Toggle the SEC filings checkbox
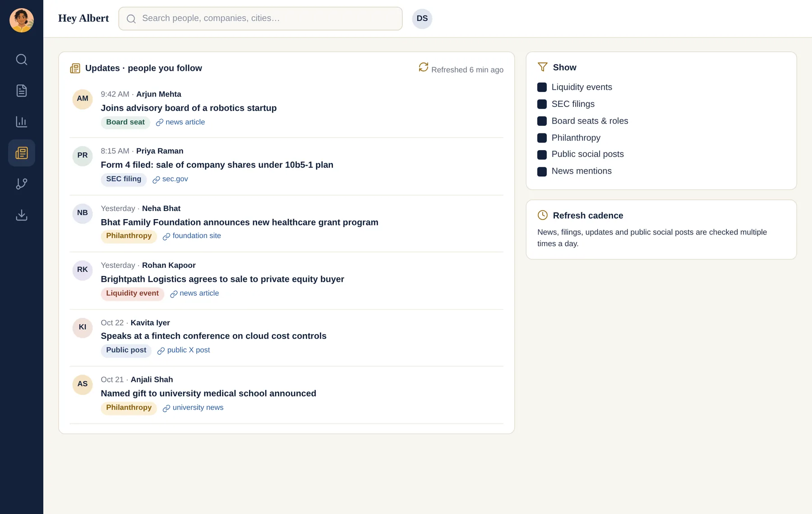812x514 pixels. click(x=542, y=104)
